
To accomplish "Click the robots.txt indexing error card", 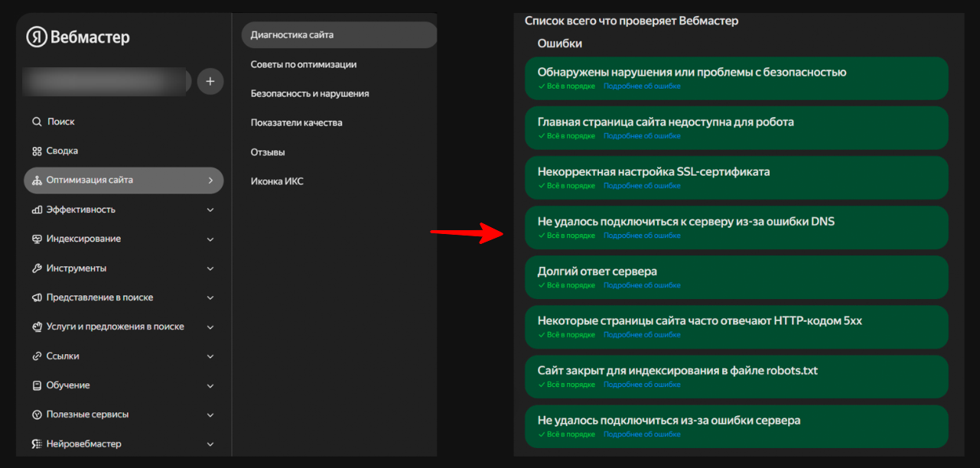I will [736, 376].
